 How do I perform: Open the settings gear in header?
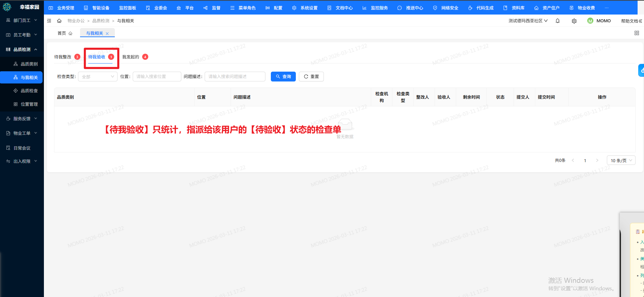574,21
